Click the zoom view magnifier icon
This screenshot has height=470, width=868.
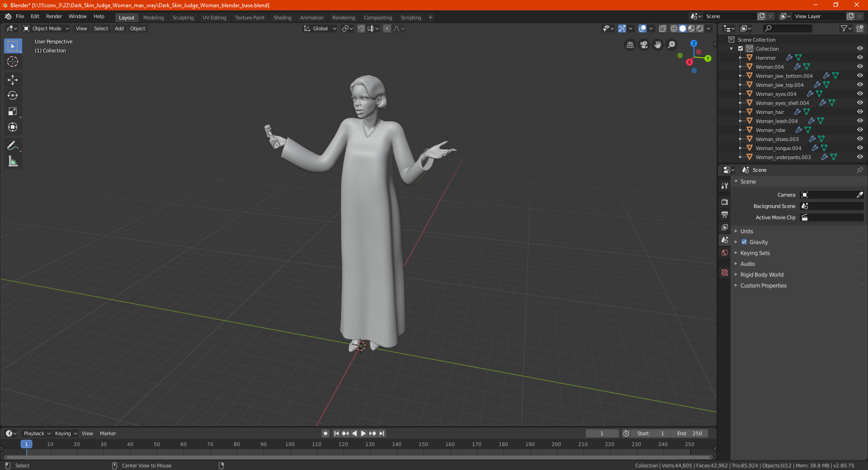(x=672, y=45)
